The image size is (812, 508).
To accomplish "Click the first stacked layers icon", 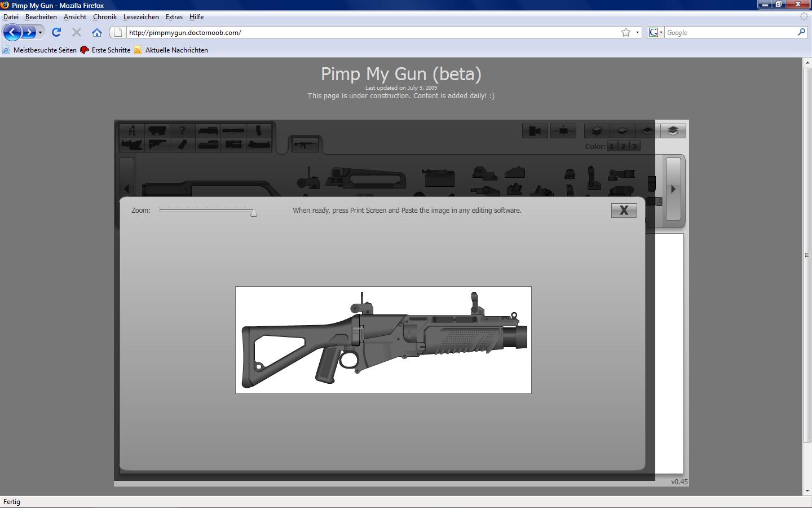I will pos(597,131).
